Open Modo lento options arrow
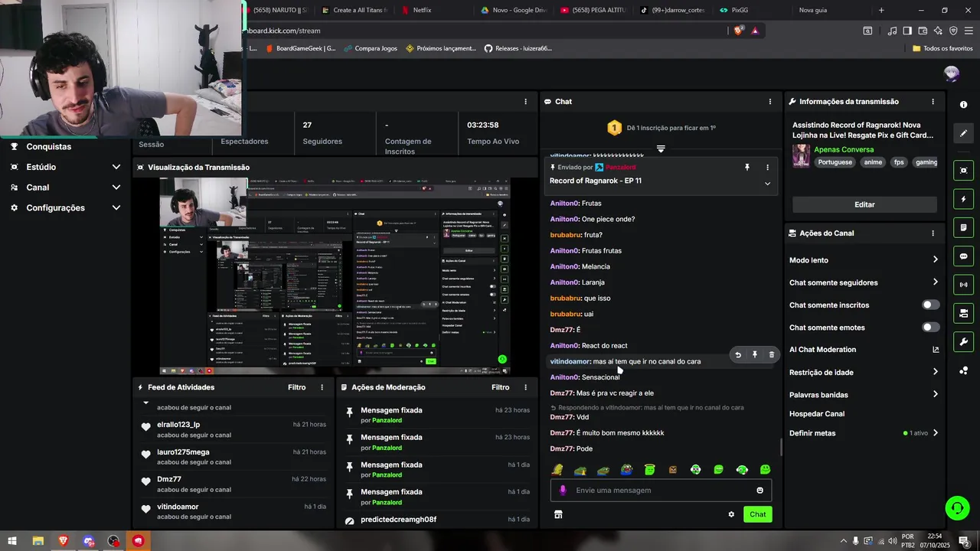 point(935,260)
